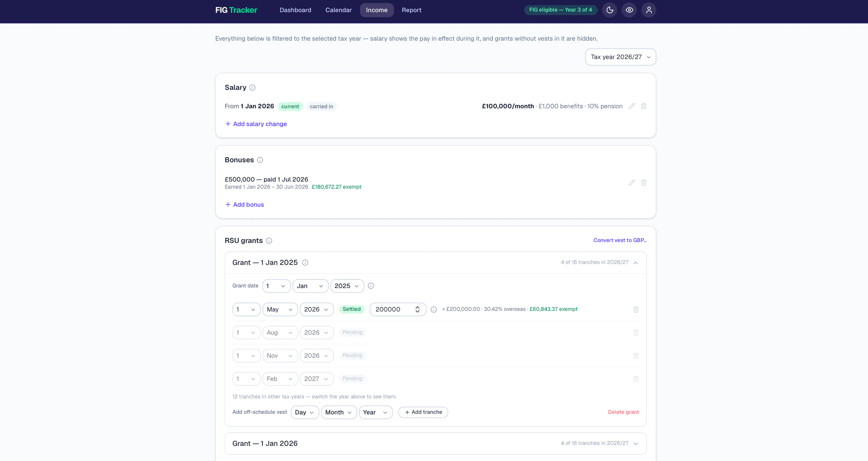Viewport: 868px width, 461px height.
Task: Click Add salary change link
Action: coord(256,124)
